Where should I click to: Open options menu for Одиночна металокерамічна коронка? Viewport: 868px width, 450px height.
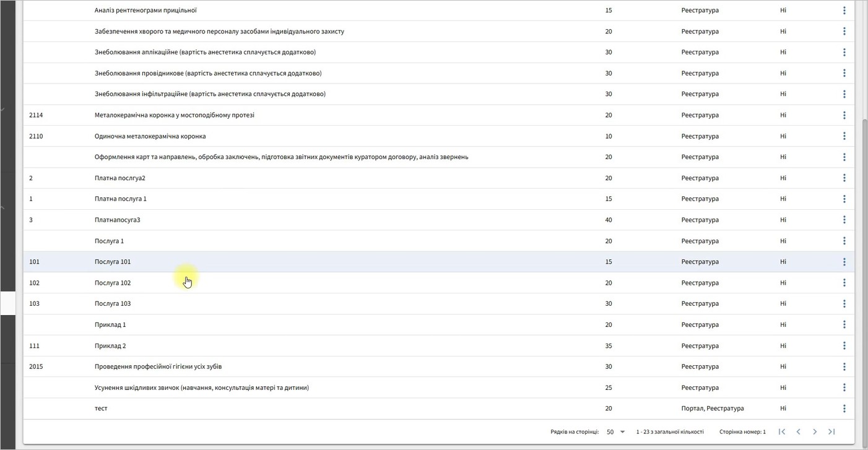coord(844,136)
